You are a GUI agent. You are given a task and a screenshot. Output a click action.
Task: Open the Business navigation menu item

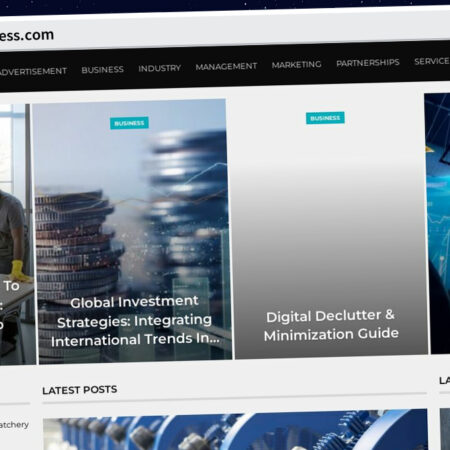[103, 70]
